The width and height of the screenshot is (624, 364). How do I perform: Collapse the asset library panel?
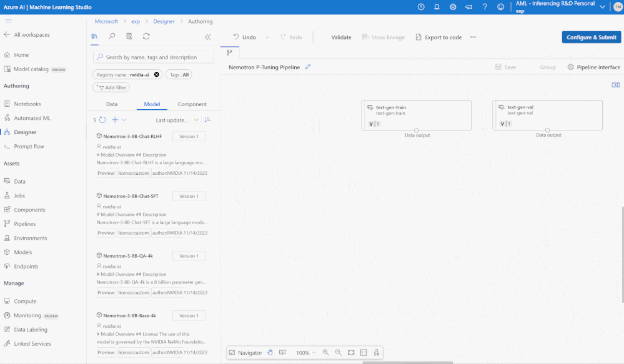(208, 37)
